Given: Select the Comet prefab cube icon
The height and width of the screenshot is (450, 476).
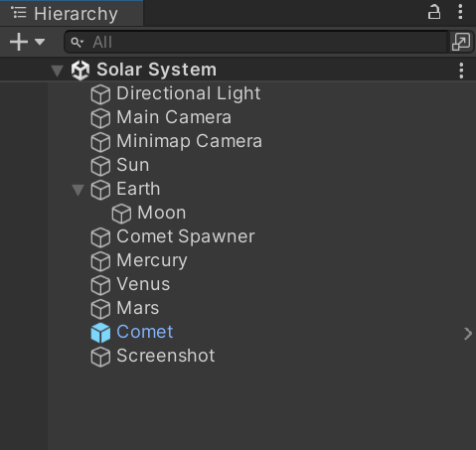Looking at the screenshot, I should [100, 333].
